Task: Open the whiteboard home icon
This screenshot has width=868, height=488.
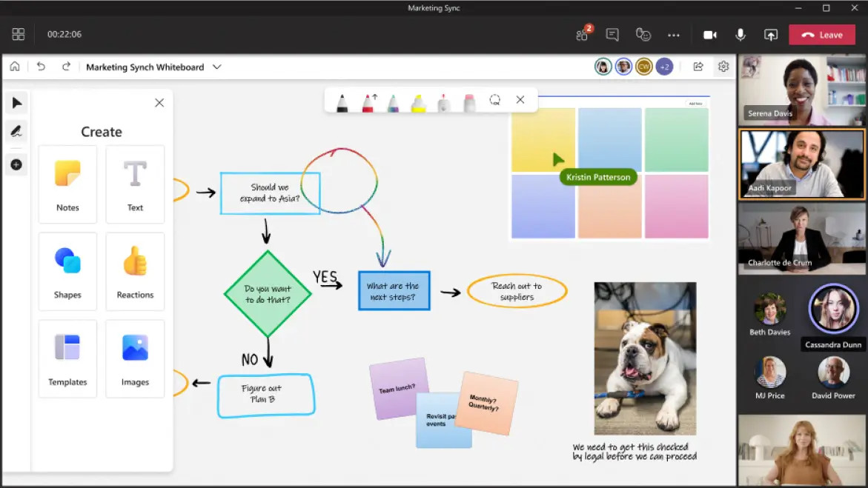Action: (15, 67)
